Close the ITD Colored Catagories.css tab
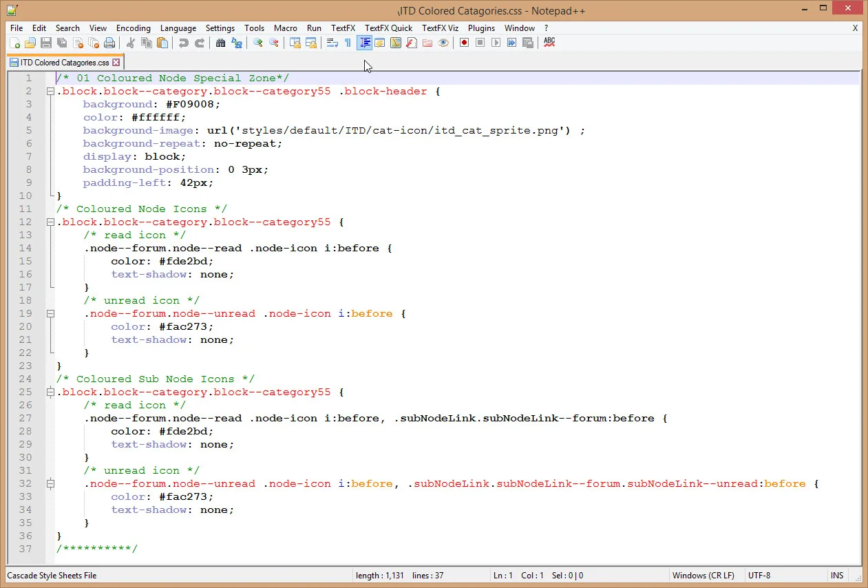The height and width of the screenshot is (588, 868). (116, 63)
